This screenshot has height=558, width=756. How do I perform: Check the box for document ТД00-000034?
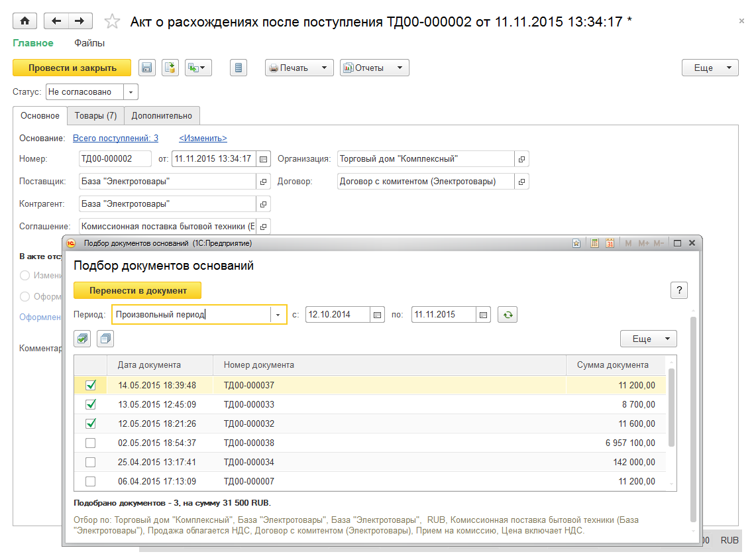[91, 462]
